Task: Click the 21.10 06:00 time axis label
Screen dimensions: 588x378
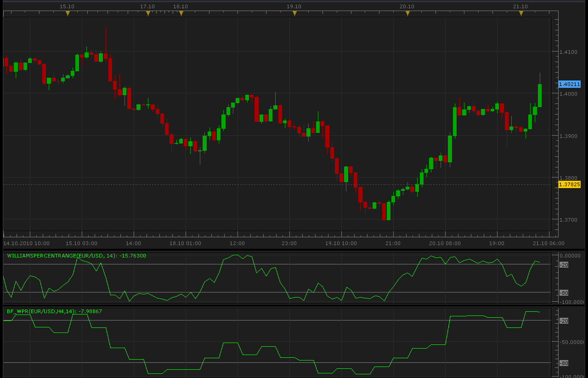Action: coord(548,243)
